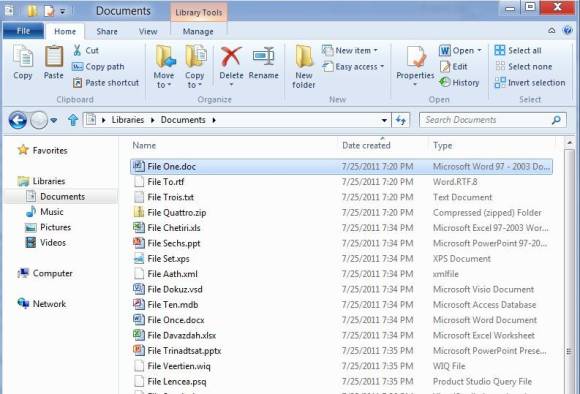580x394 pixels.
Task: Select File Quattro.zip
Action: point(341,212)
